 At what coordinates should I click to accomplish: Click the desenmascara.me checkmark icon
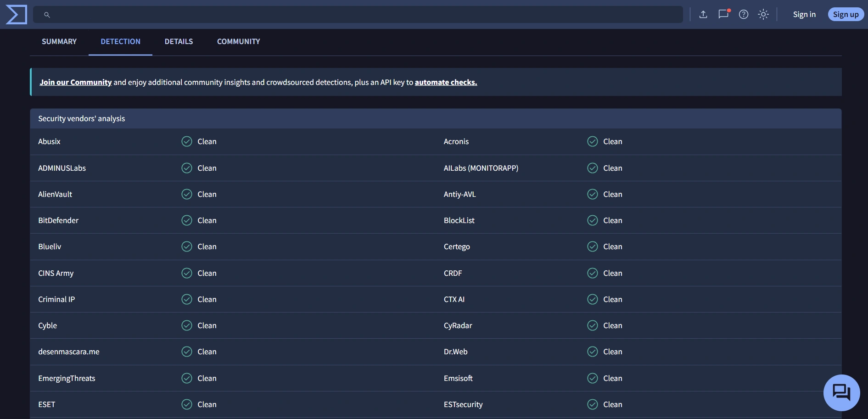[187, 352]
